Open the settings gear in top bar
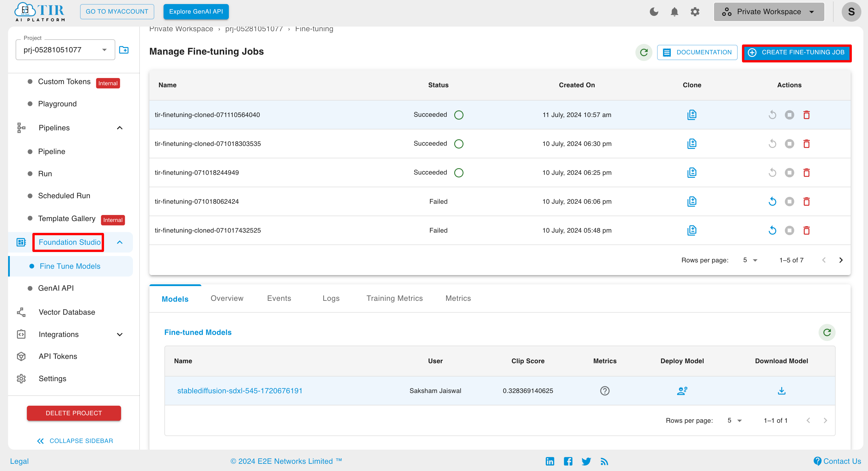The image size is (868, 471). [695, 12]
